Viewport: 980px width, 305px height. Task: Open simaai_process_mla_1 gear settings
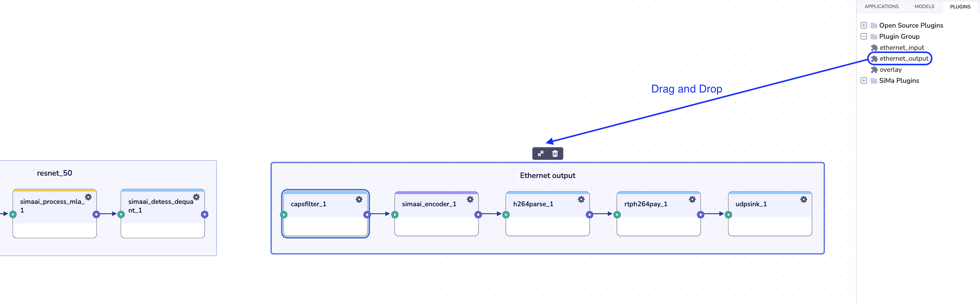(88, 197)
